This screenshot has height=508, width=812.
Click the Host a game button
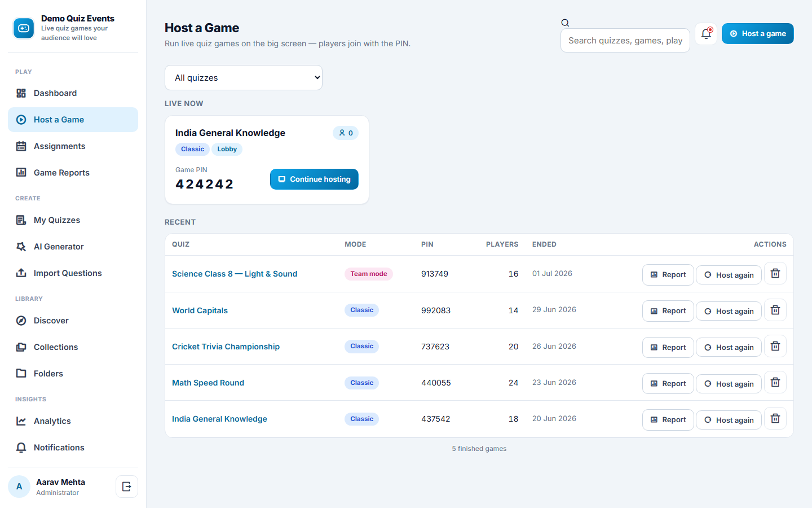757,34
